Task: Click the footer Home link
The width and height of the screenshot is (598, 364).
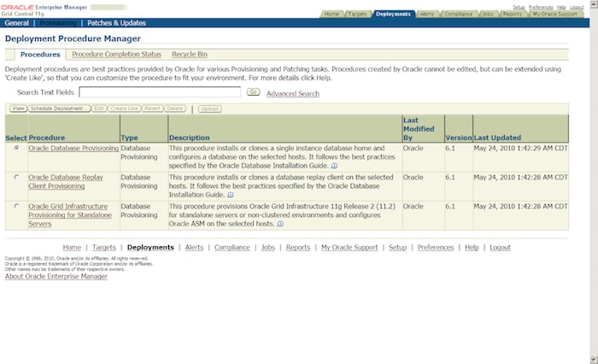Action: 72,247
